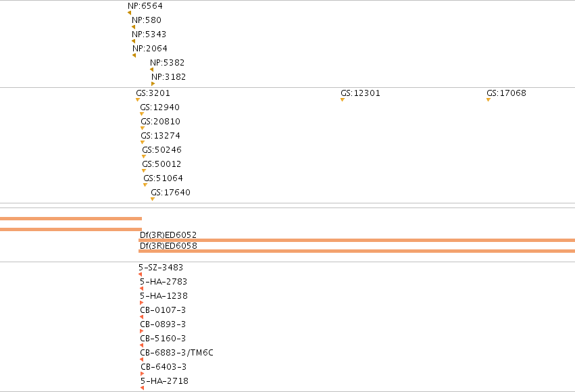
Task: Select the triangle marker below NP:2064
Action: tap(134, 55)
